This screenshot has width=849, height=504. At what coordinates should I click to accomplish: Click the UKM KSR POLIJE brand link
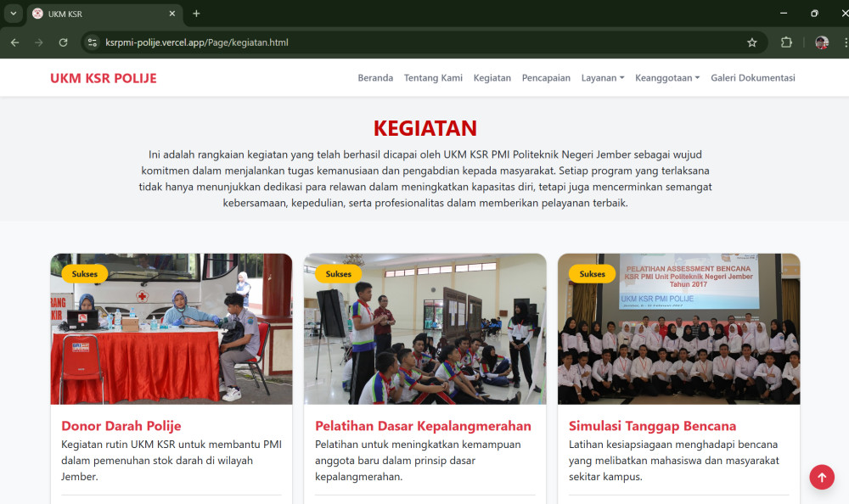[103, 78]
